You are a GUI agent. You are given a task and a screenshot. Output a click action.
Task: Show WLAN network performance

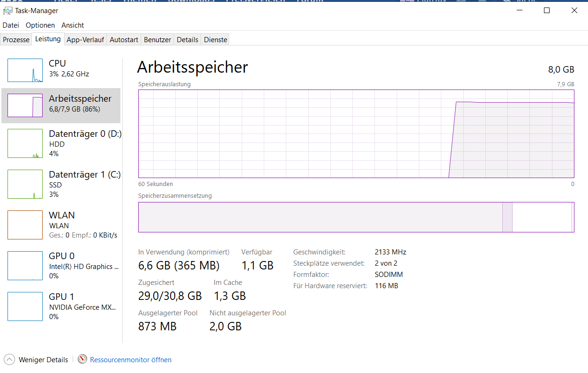(61, 225)
